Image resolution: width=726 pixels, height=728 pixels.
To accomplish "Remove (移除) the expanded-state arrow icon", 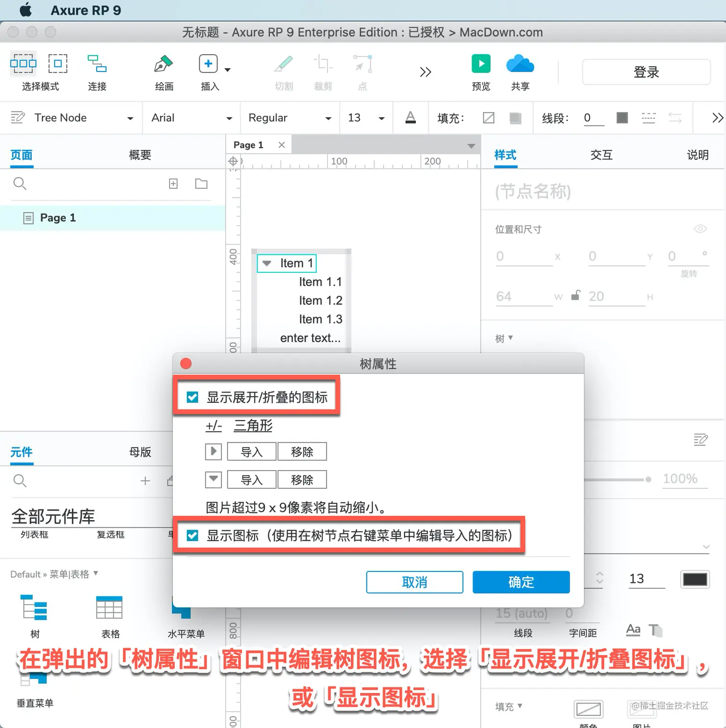I will [x=302, y=480].
